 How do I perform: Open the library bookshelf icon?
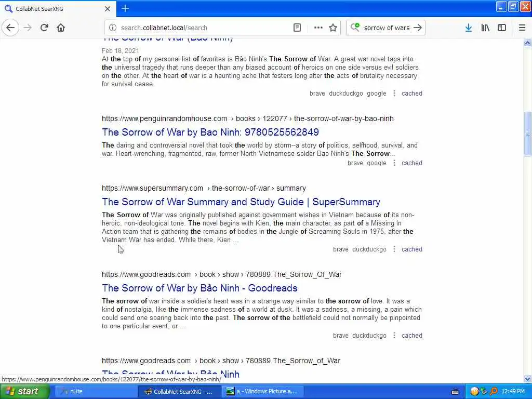tap(485, 28)
